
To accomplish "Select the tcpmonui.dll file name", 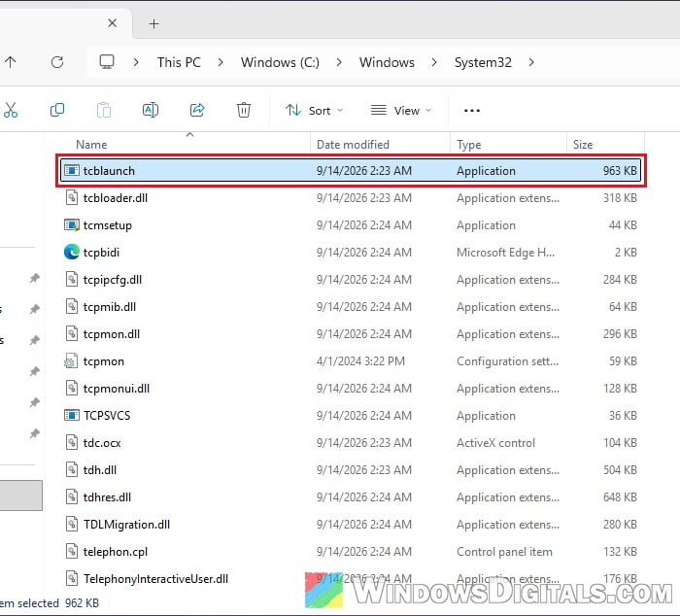I will 117,389.
